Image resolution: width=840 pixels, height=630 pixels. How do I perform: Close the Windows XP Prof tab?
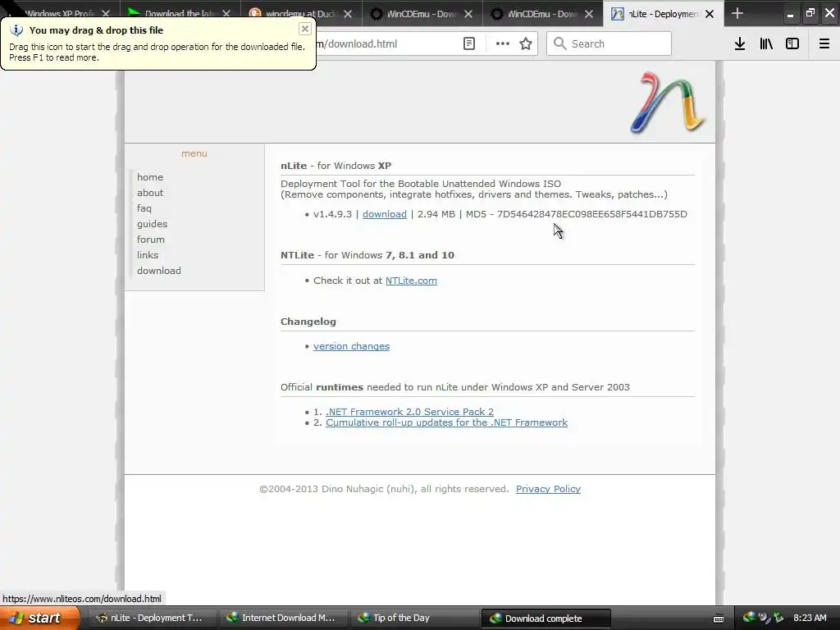pyautogui.click(x=106, y=14)
